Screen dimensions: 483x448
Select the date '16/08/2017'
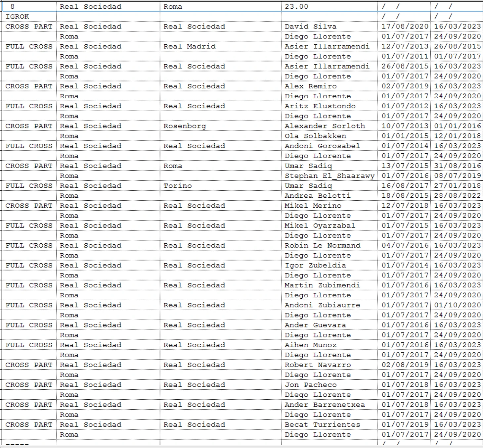click(x=405, y=185)
